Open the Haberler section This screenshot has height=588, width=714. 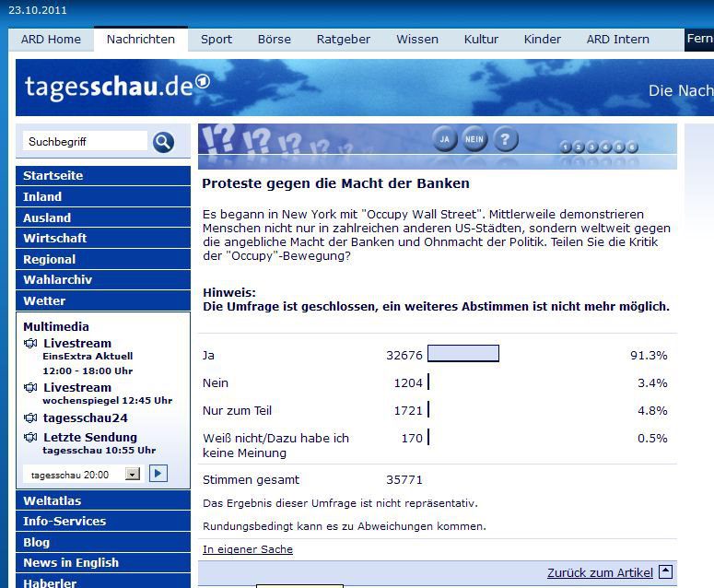coord(103,582)
